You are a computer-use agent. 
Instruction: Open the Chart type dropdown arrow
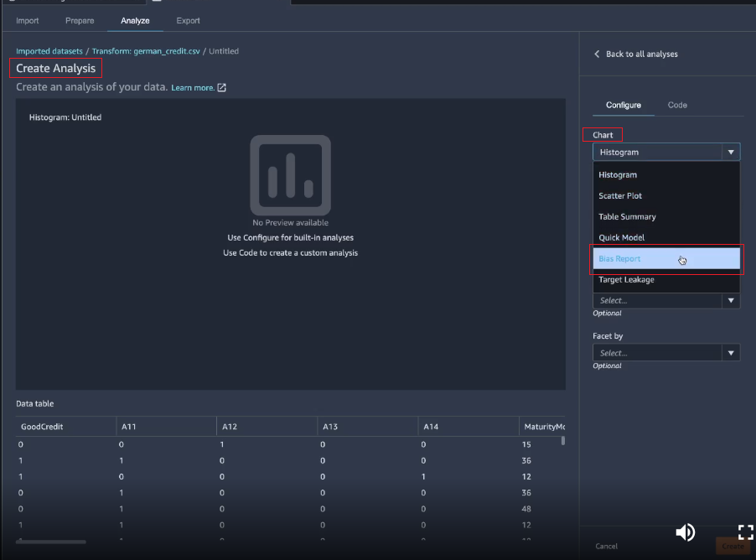[x=731, y=153]
